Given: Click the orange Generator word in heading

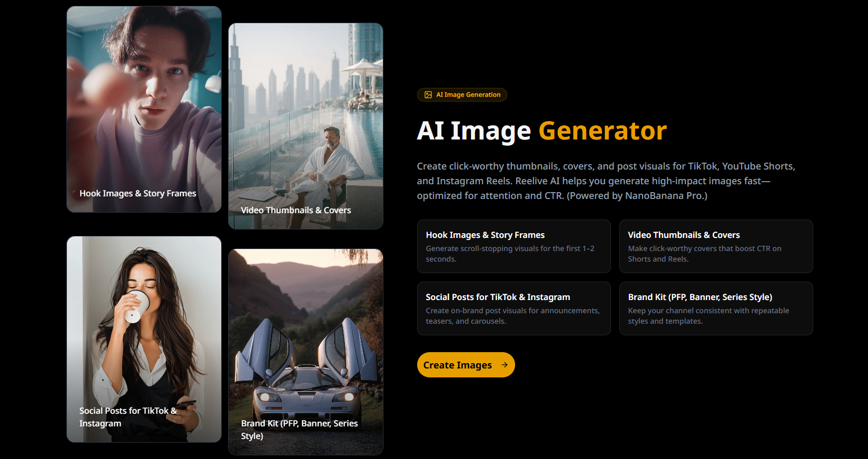Looking at the screenshot, I should pos(603,131).
